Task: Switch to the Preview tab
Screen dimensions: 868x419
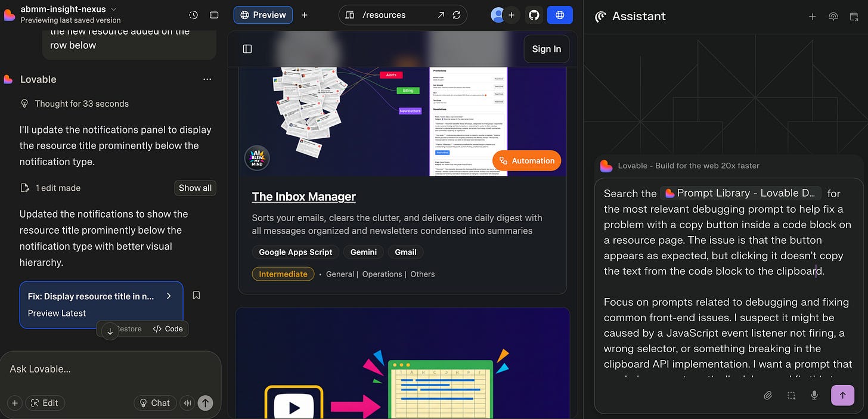Action: (x=263, y=15)
